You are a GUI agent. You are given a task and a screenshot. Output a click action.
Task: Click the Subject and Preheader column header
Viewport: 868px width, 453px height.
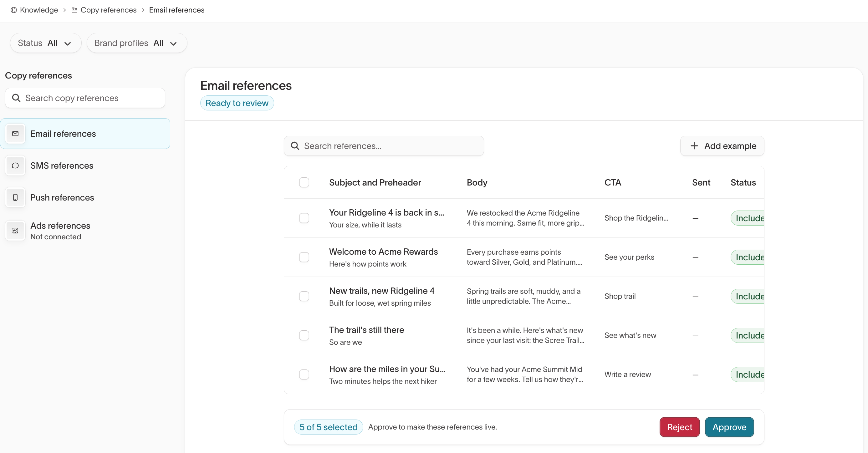375,183
